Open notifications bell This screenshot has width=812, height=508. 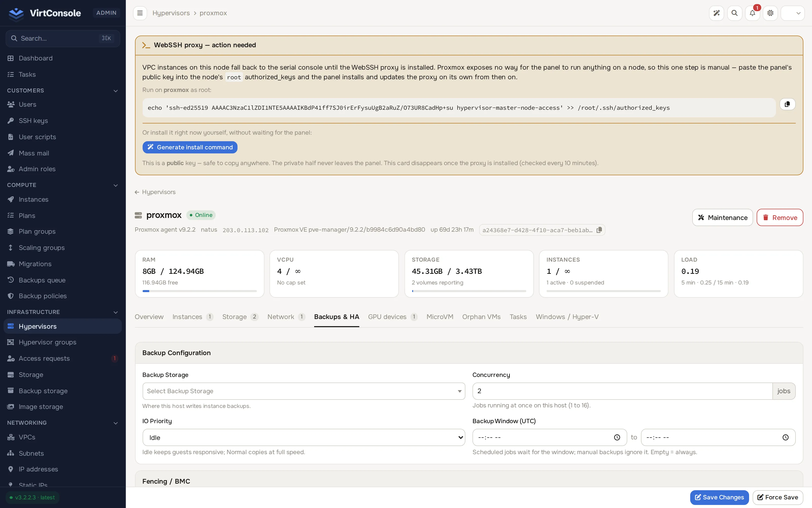coord(752,13)
